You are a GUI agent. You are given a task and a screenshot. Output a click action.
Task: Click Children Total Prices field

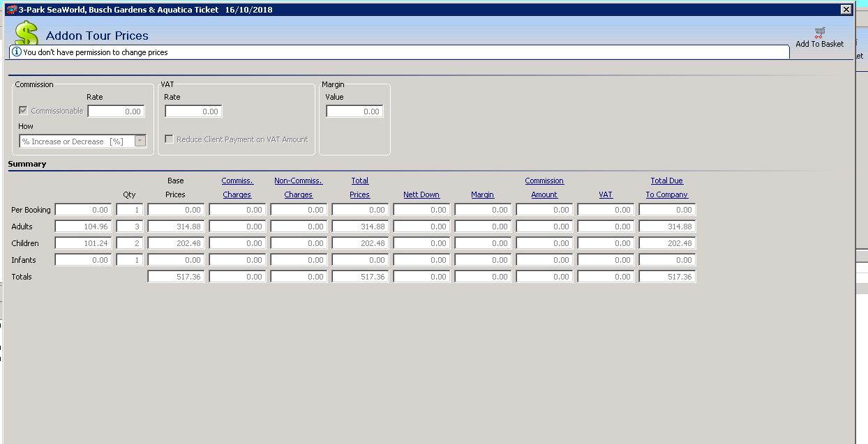click(360, 243)
